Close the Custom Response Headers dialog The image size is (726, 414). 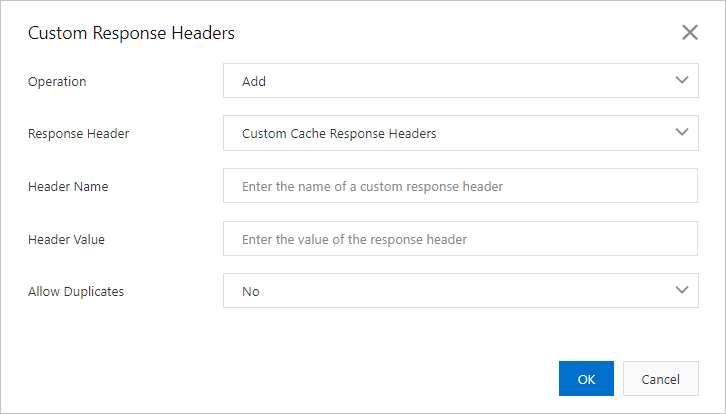(689, 32)
